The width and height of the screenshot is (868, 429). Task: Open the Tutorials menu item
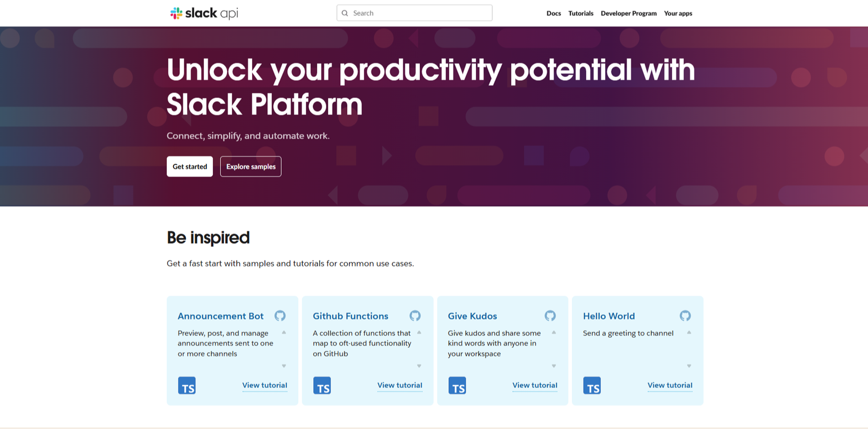pos(581,13)
